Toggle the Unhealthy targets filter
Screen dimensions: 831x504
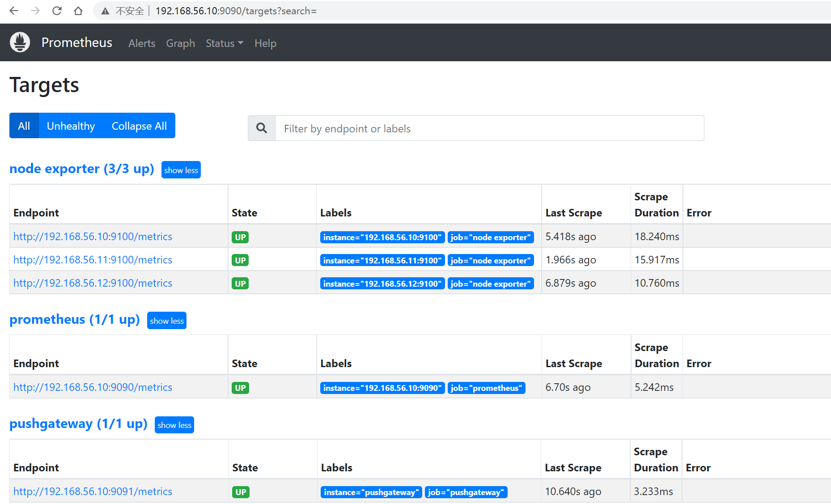[x=71, y=126]
